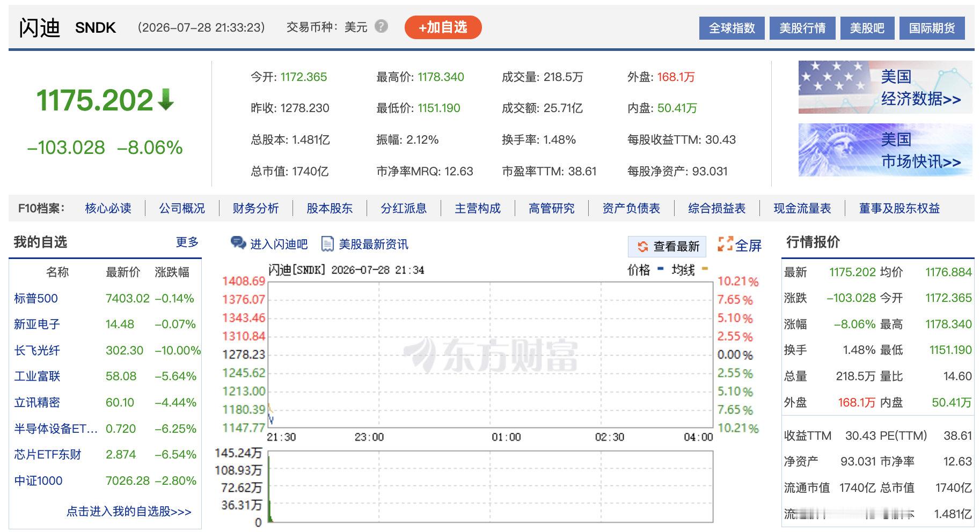Open 美国市场快讯>> banner
The height and width of the screenshot is (532, 980).
pos(885,150)
